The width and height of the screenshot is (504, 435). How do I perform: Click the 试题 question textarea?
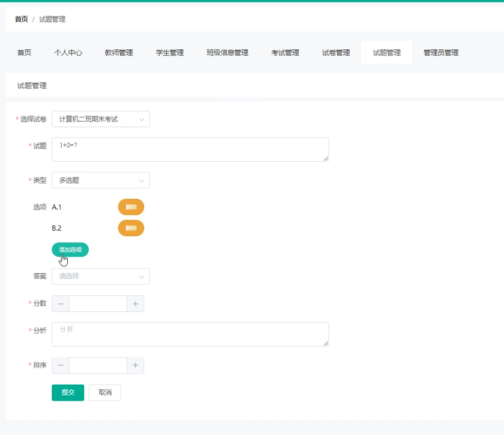(x=190, y=149)
